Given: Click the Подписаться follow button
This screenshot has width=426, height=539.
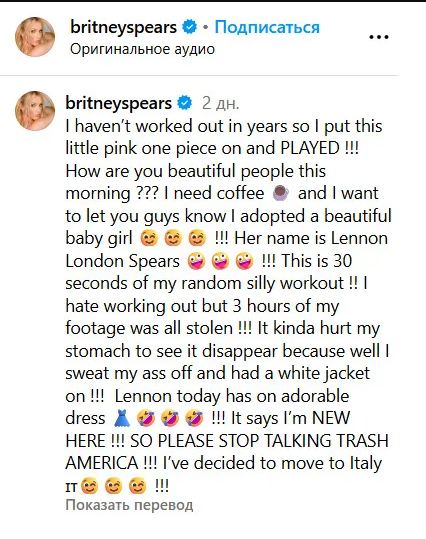Looking at the screenshot, I should click(x=267, y=27).
